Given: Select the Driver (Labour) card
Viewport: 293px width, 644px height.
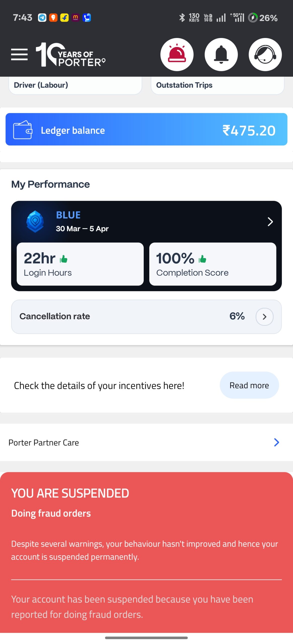Looking at the screenshot, I should tap(75, 85).
